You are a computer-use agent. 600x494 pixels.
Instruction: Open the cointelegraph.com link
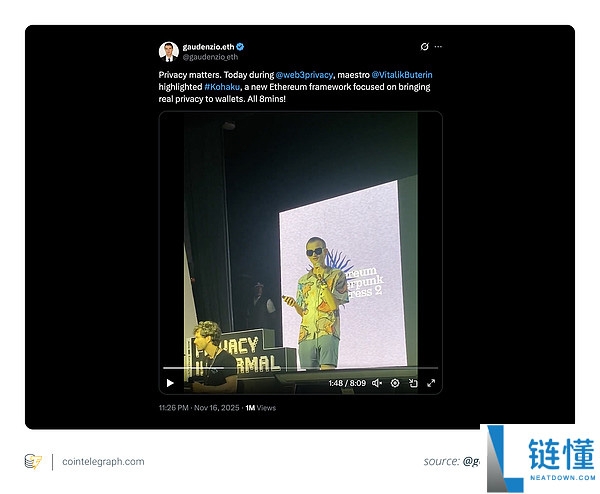103,461
